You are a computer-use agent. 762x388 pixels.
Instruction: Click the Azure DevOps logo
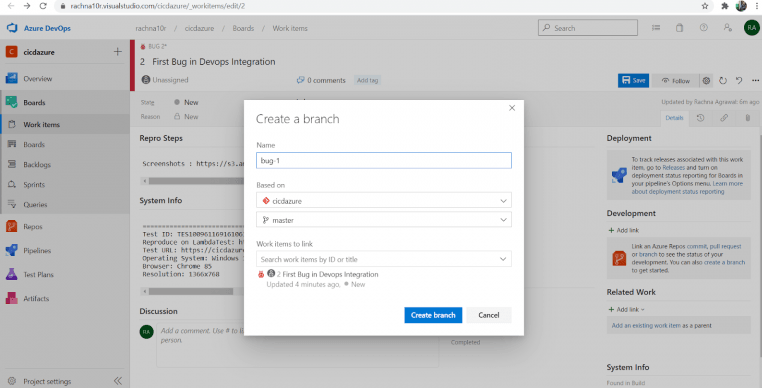click(12, 28)
